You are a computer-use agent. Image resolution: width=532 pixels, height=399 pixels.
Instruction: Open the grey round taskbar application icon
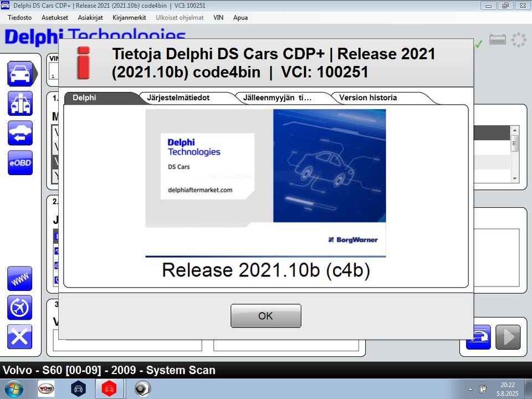point(142,389)
